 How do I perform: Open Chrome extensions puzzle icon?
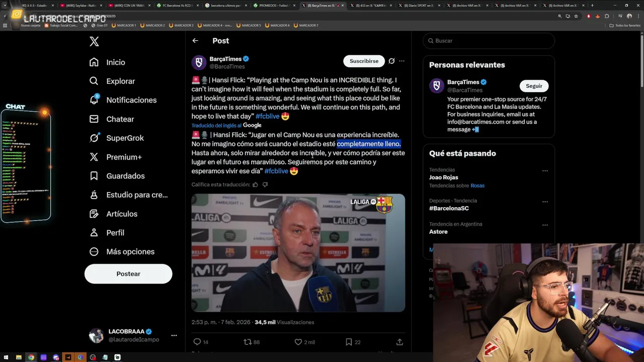[x=607, y=16]
